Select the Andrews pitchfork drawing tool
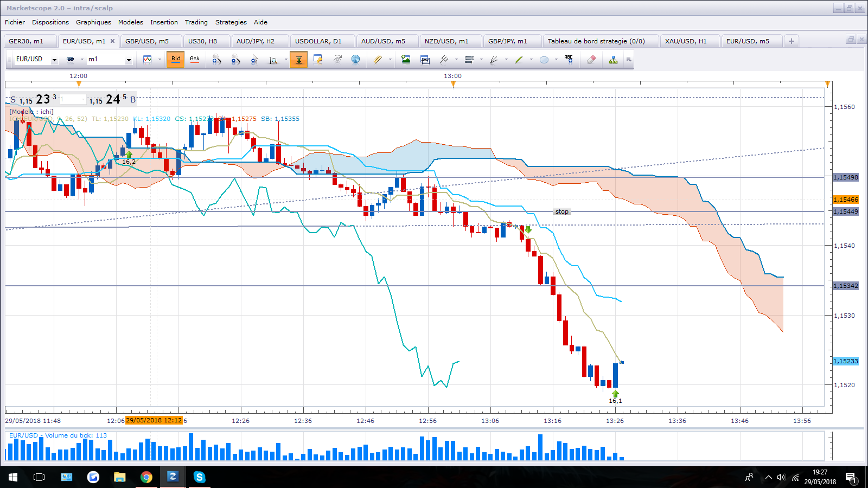 point(444,59)
